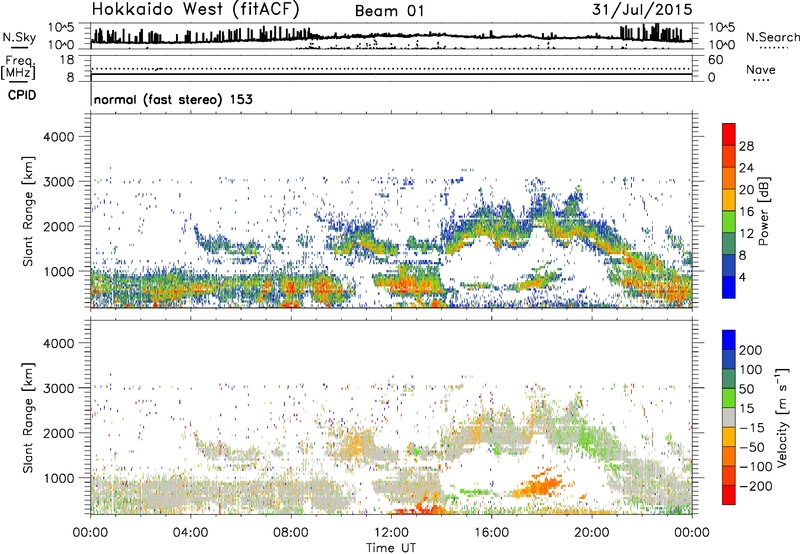This screenshot has height=554, width=800.
Task: Pick the orange -100 to -50 Velocity colorbar segment
Action: tap(729, 457)
